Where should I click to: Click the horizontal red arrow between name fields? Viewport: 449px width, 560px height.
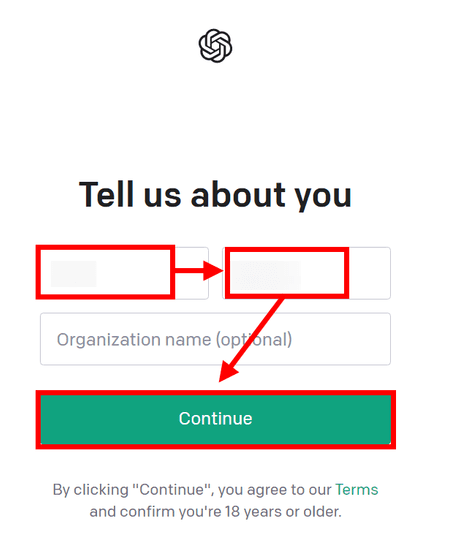pyautogui.click(x=199, y=270)
